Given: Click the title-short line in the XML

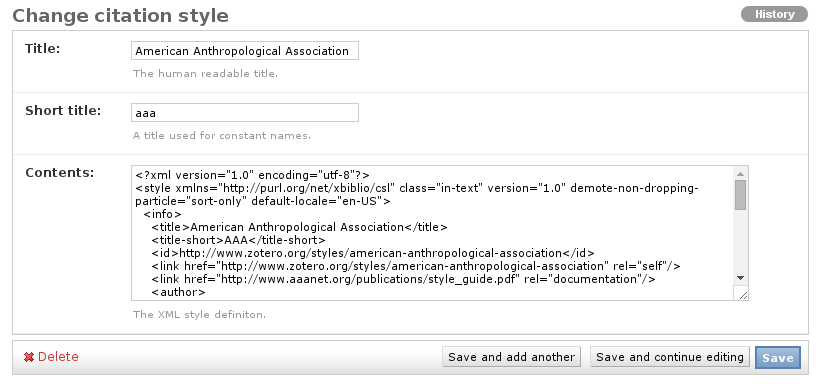Looking at the screenshot, I should (x=239, y=240).
